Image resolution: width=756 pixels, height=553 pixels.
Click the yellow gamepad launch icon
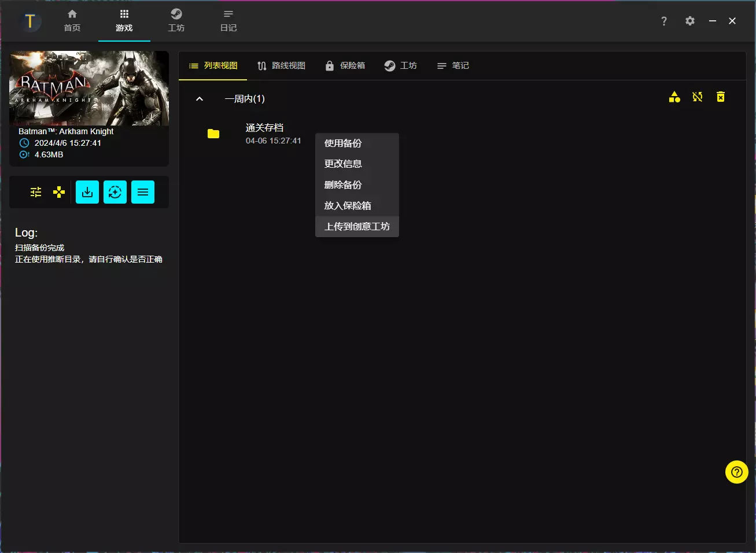pyautogui.click(x=59, y=192)
